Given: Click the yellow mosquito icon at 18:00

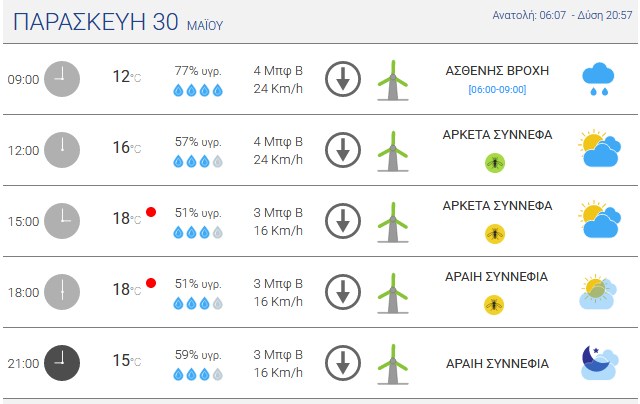Looking at the screenshot, I should click(x=494, y=305).
